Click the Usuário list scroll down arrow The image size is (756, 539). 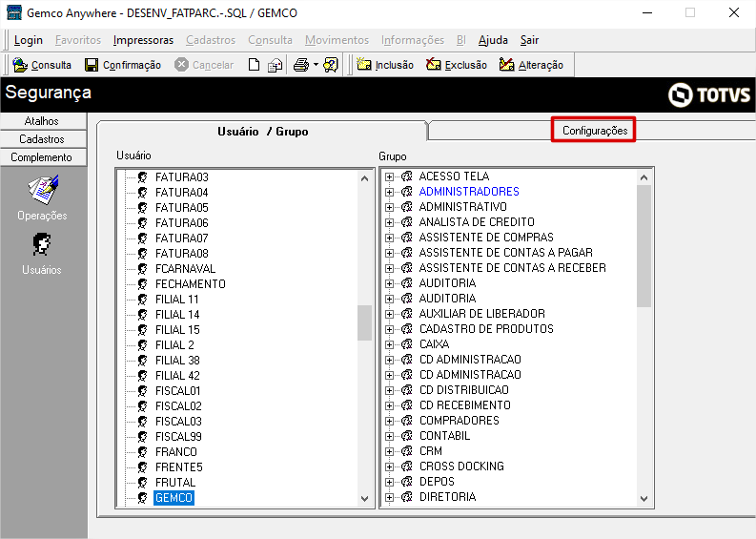coord(364,499)
